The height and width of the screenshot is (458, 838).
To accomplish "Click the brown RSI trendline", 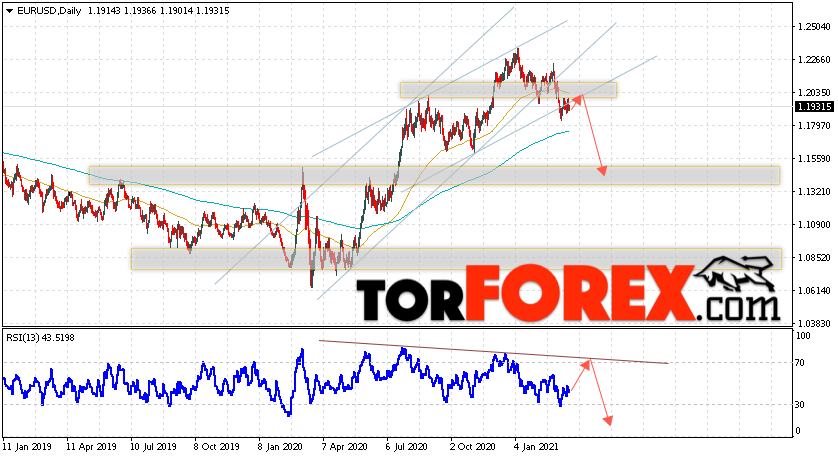I will tap(494, 352).
